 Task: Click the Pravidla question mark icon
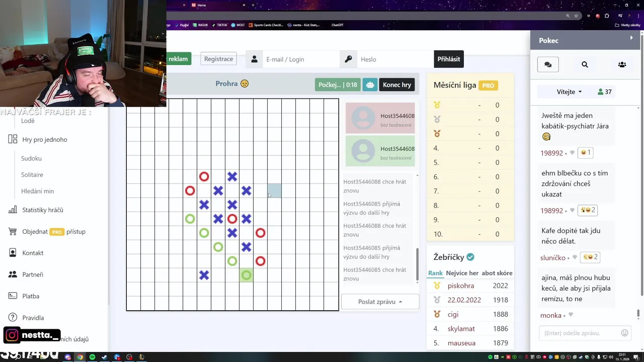[x=13, y=317]
